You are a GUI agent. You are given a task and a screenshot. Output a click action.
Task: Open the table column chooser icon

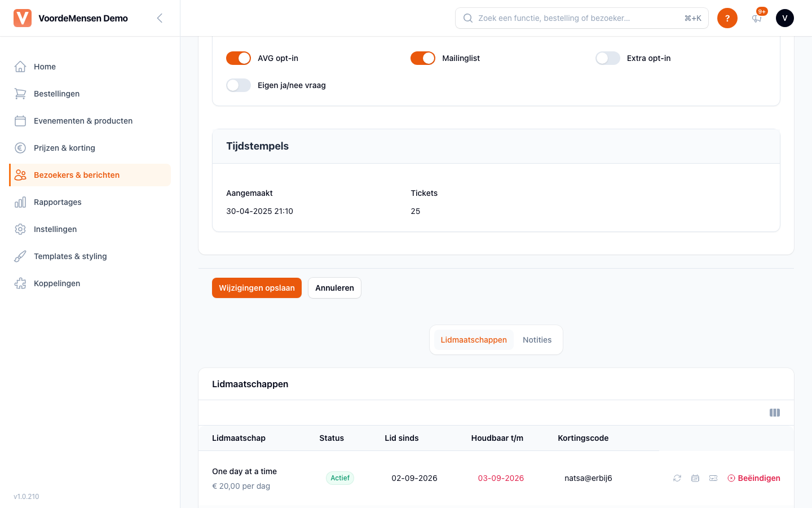click(x=775, y=413)
